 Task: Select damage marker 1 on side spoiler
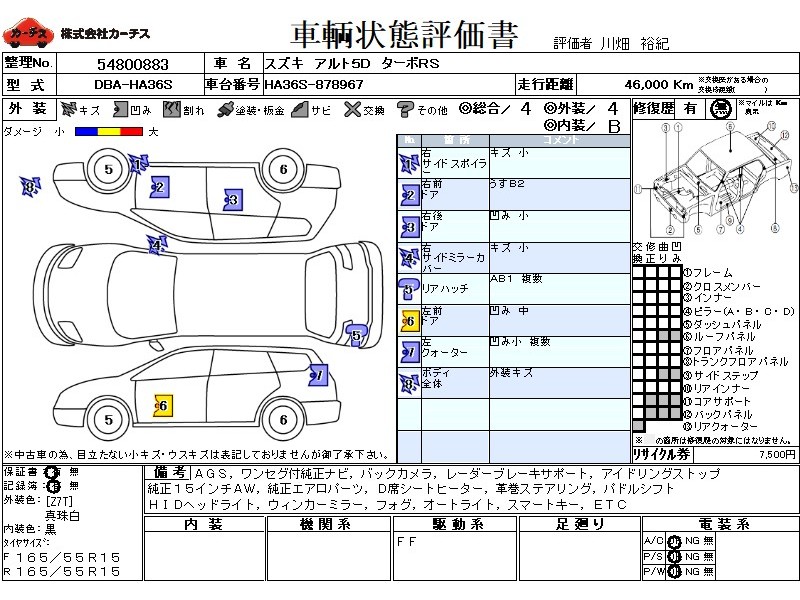click(x=138, y=164)
